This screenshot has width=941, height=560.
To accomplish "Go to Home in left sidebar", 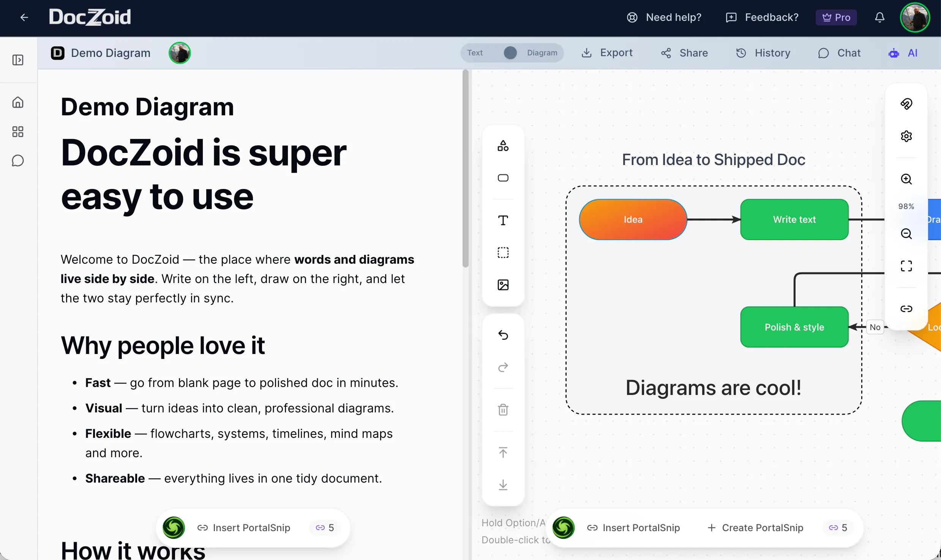I will (18, 102).
